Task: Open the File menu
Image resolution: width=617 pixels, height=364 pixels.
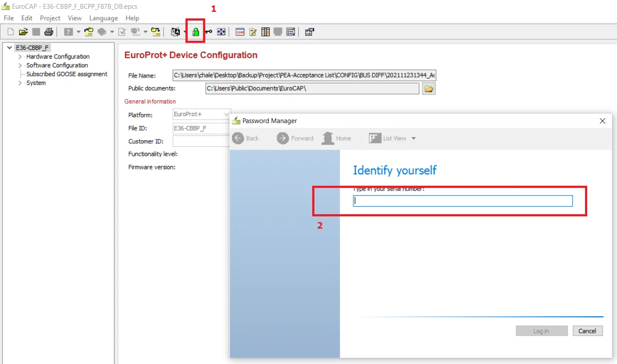Action: point(9,18)
